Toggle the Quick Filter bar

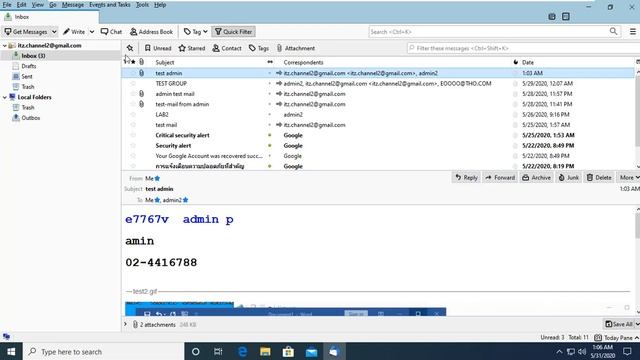pyautogui.click(x=233, y=31)
